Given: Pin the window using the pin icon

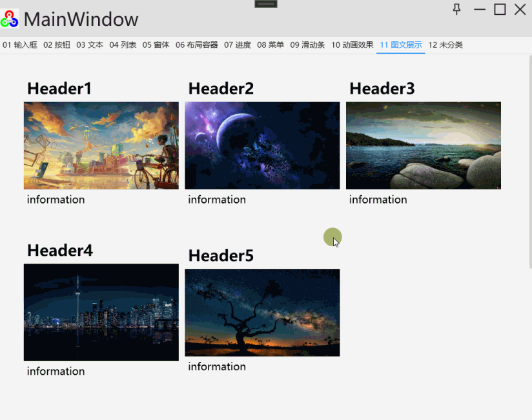Looking at the screenshot, I should (456, 10).
